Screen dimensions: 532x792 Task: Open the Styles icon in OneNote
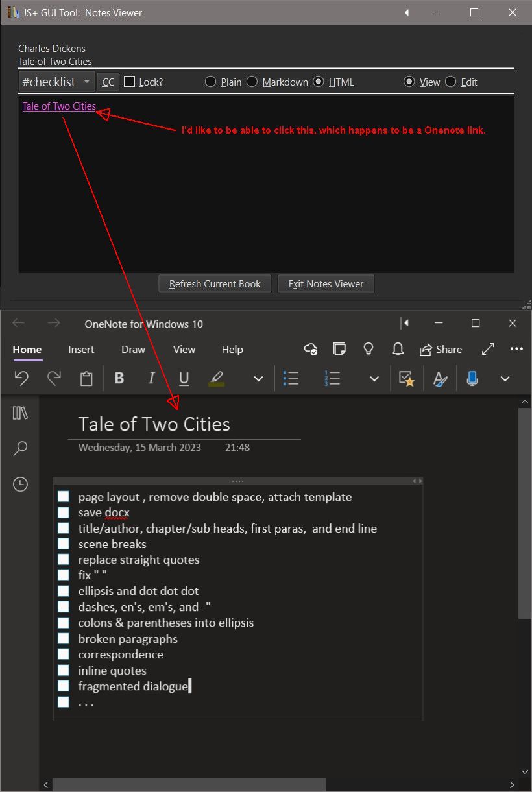point(441,379)
